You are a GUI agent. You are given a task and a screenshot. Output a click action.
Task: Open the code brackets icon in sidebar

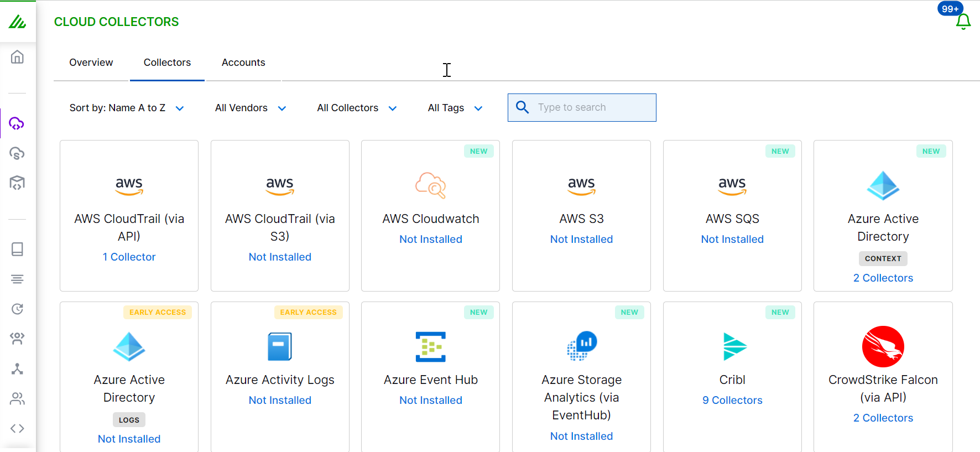tap(17, 428)
